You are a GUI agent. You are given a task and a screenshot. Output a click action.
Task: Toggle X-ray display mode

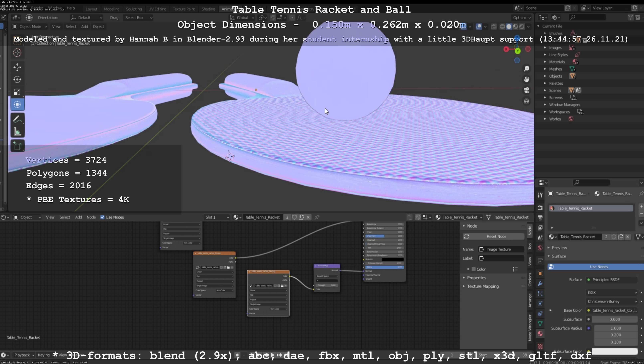point(494,26)
